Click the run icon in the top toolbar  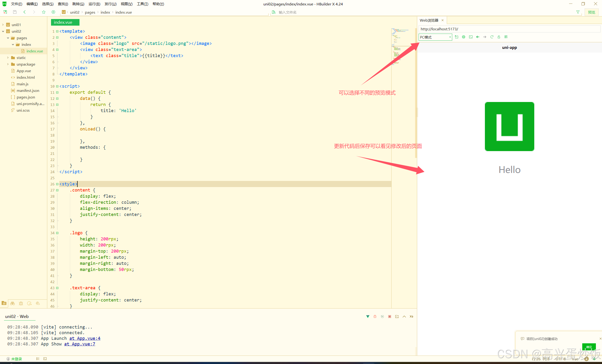click(x=53, y=12)
